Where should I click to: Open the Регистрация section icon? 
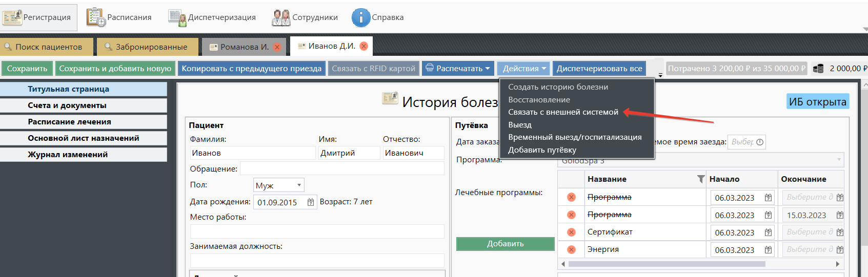click(12, 17)
